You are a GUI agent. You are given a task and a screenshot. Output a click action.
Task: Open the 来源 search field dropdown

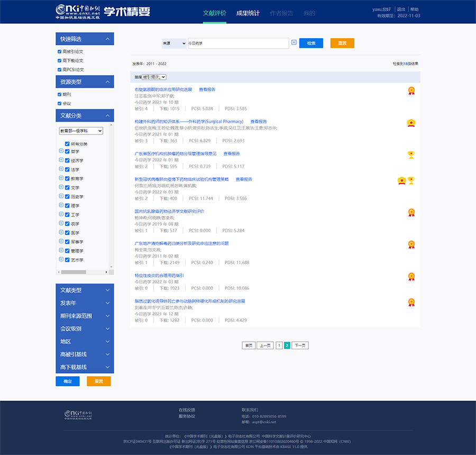(x=174, y=43)
